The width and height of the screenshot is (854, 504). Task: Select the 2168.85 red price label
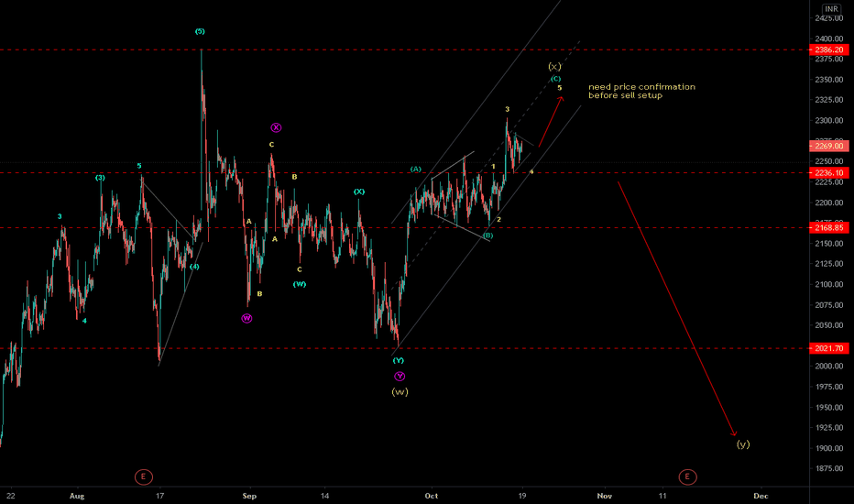pyautogui.click(x=829, y=228)
